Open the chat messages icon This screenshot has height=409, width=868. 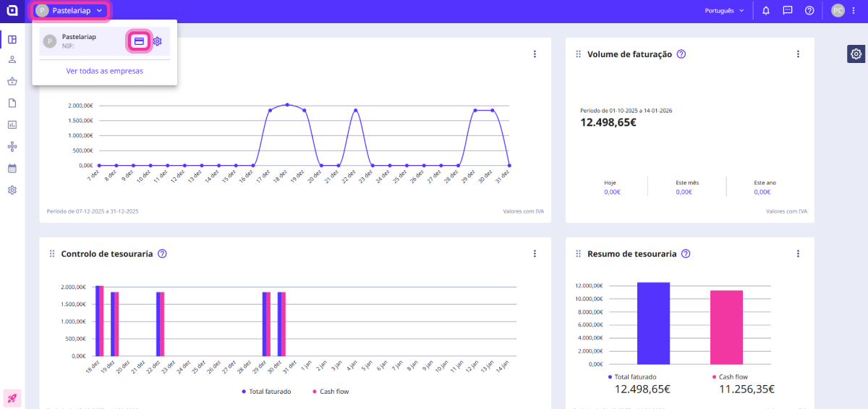[788, 11]
